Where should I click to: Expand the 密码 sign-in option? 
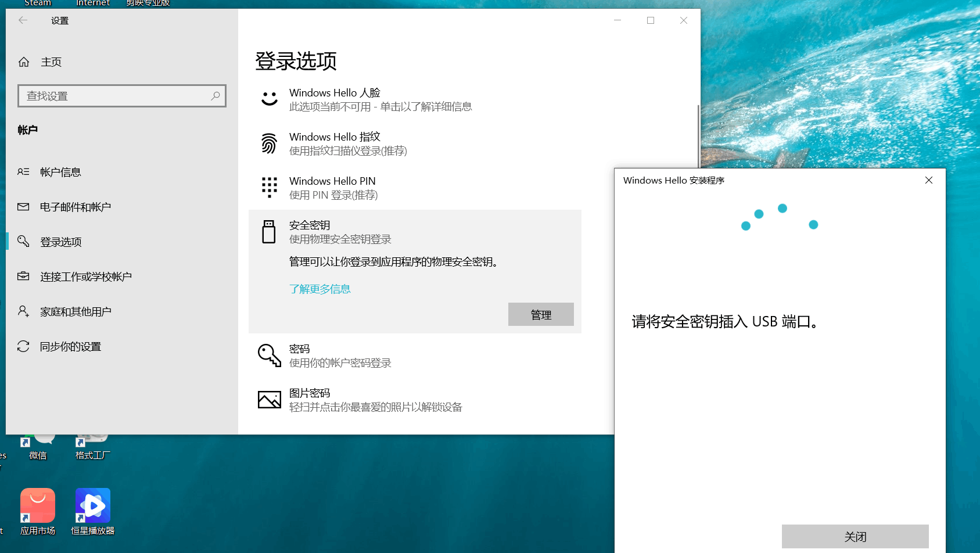[x=415, y=355]
